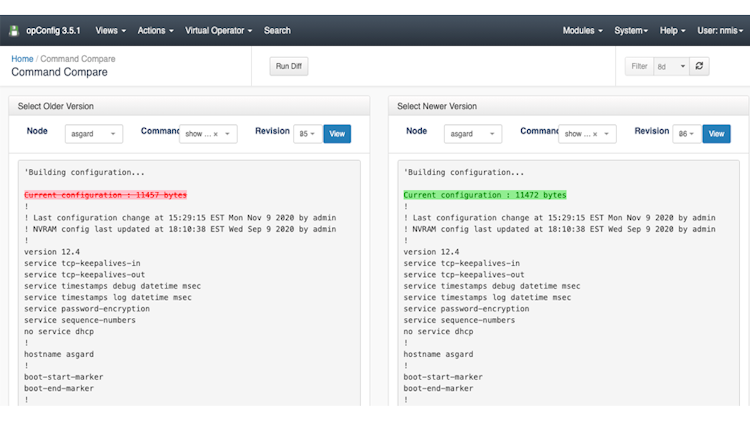Expand the Virtual Operator menu
750x421 pixels.
[218, 31]
